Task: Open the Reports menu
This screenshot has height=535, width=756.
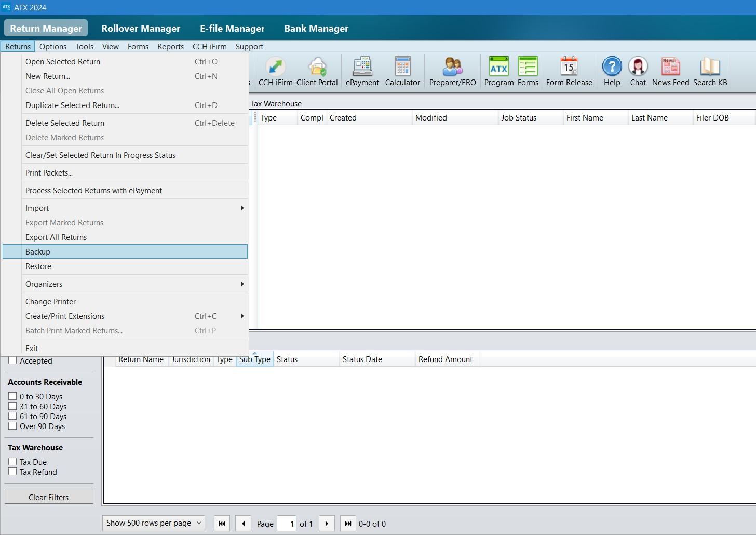Action: [x=171, y=46]
